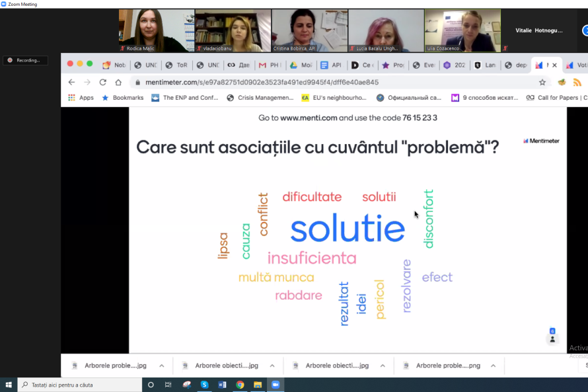Image resolution: width=588 pixels, height=392 pixels.
Task: Open Skype from the taskbar
Action: (204, 385)
